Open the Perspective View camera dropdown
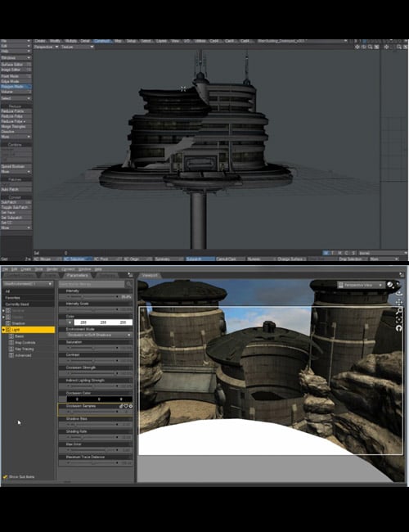This screenshot has height=532, width=409. pyautogui.click(x=361, y=285)
